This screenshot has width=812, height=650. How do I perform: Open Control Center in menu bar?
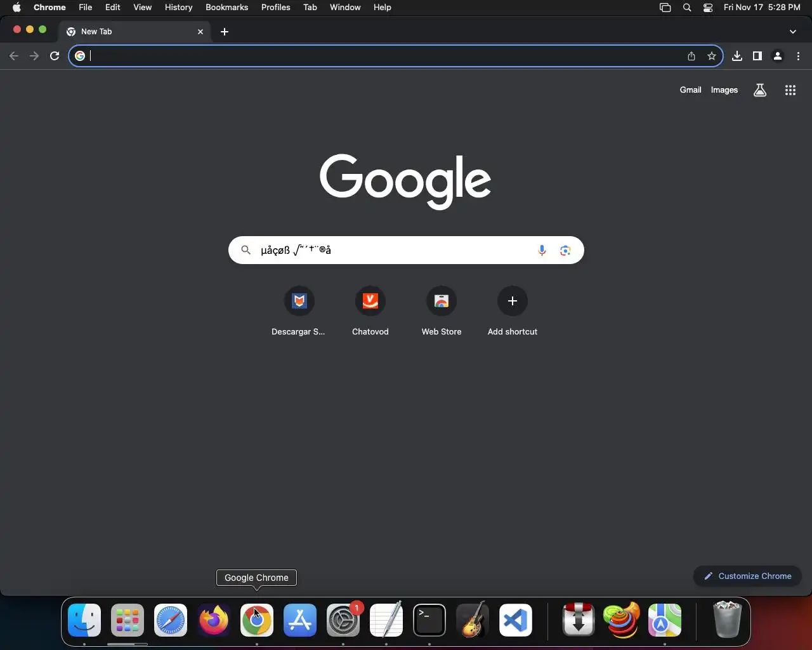[708, 8]
